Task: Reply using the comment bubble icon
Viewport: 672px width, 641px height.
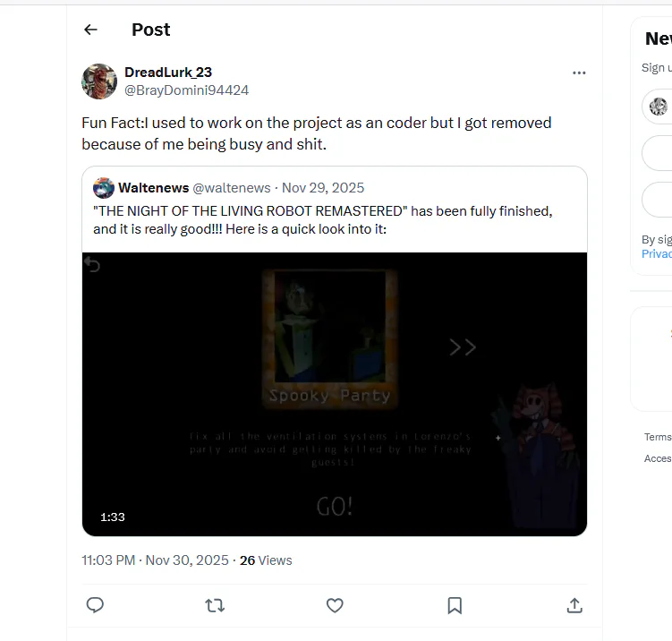Action: [x=96, y=606]
